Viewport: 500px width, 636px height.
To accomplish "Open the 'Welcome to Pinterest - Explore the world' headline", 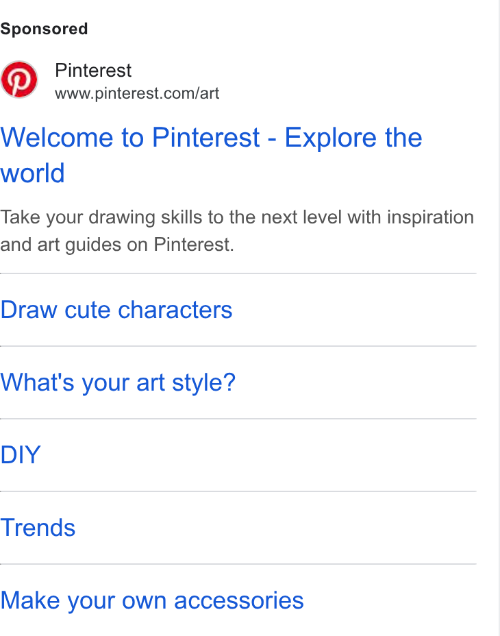I will pos(211,155).
